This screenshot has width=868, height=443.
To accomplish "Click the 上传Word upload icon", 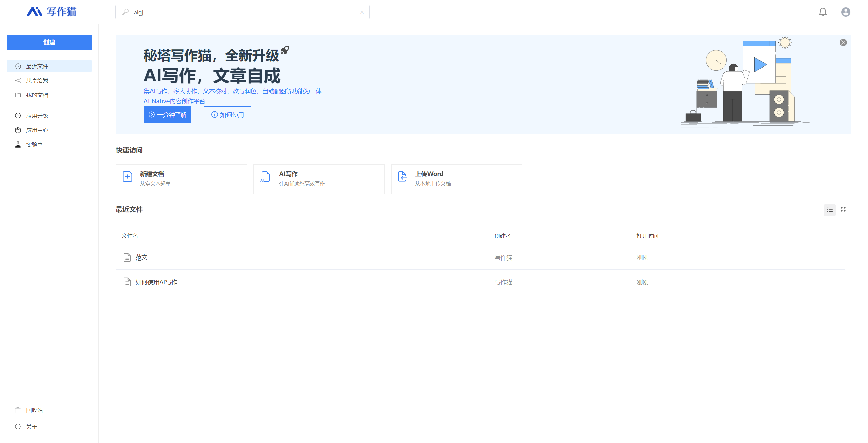I will [x=402, y=177].
